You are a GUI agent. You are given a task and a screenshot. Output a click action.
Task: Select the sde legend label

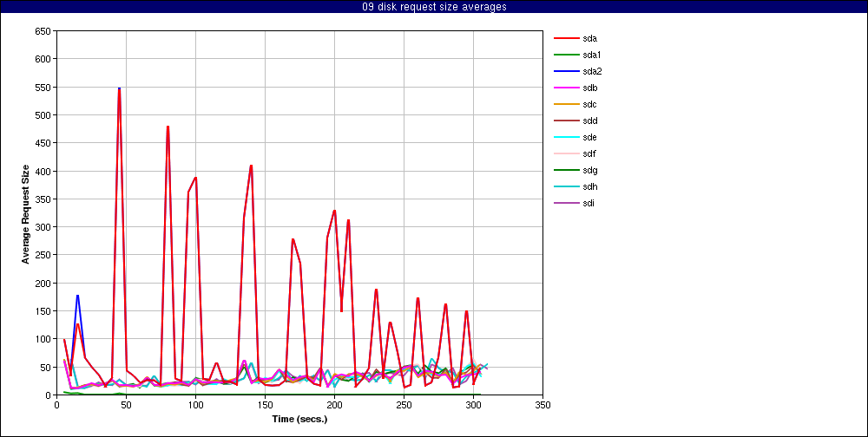pos(589,137)
